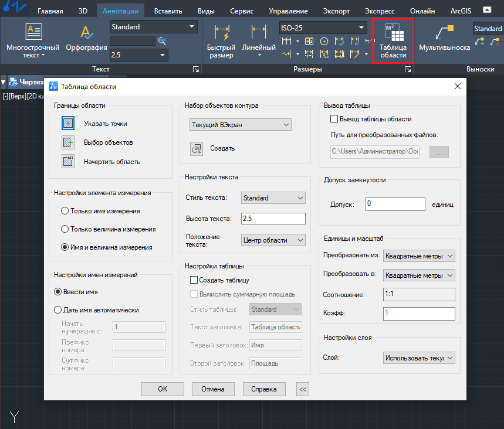Click the Отмена button
504x429 pixels.
coord(213,389)
